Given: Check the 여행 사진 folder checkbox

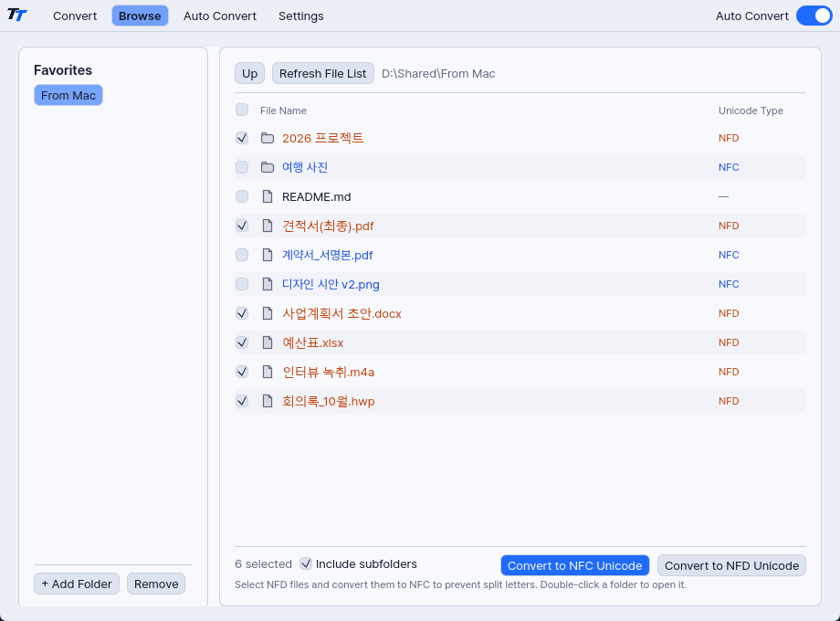Looking at the screenshot, I should [242, 167].
